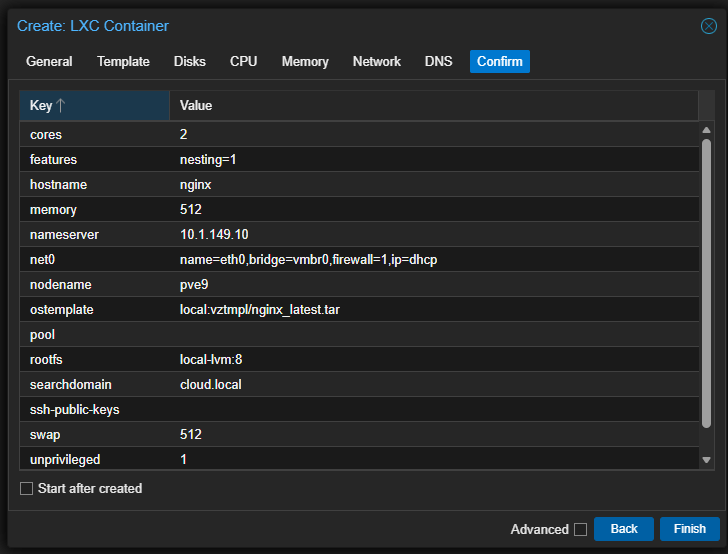The height and width of the screenshot is (554, 728).
Task: Open the Memory tab
Action: click(x=305, y=61)
